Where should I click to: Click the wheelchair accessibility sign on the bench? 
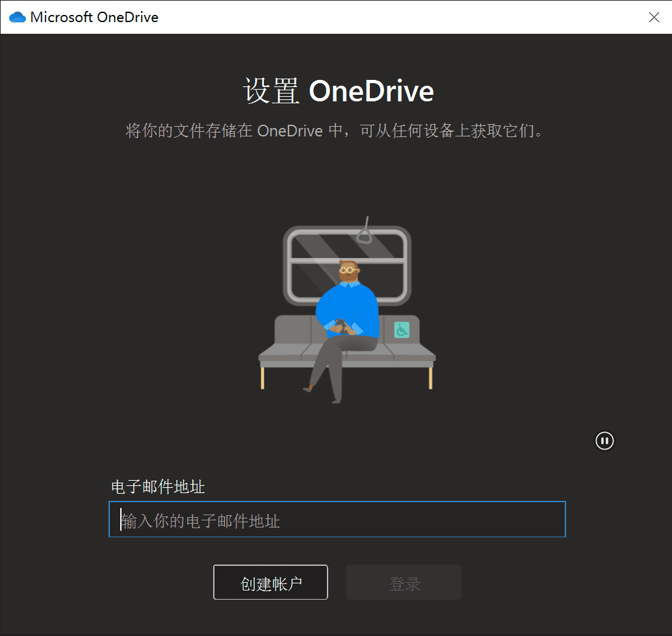[402, 330]
